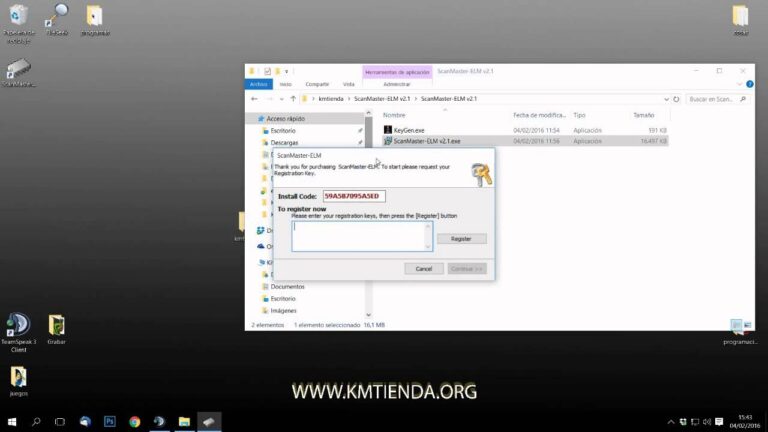Viewport: 768px width, 432px height.
Task: Select Escritorio under Acceso rápido
Action: pyautogui.click(x=283, y=131)
